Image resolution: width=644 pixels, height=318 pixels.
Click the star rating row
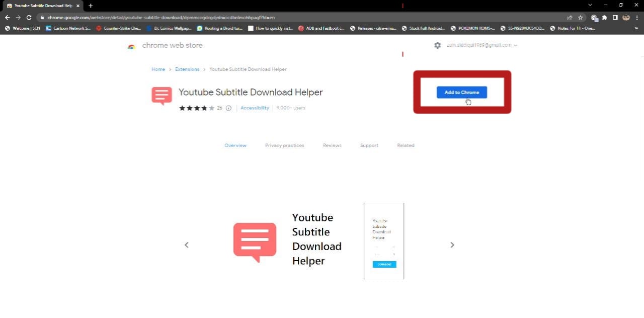coord(197,108)
